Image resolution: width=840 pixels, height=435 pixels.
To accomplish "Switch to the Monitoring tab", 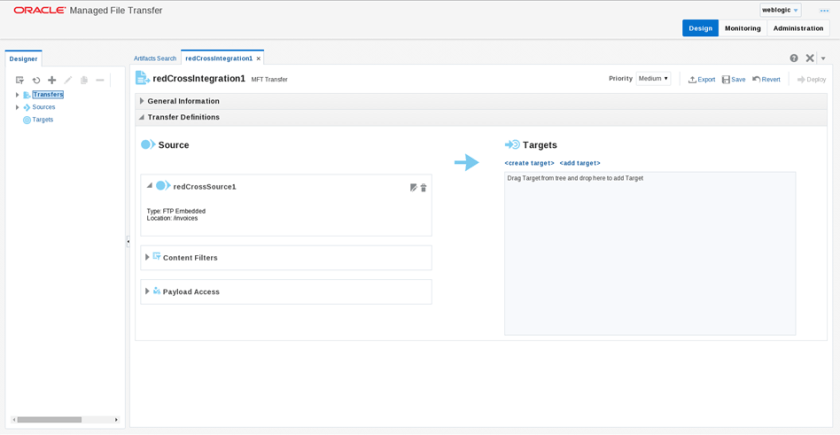I will (x=742, y=28).
